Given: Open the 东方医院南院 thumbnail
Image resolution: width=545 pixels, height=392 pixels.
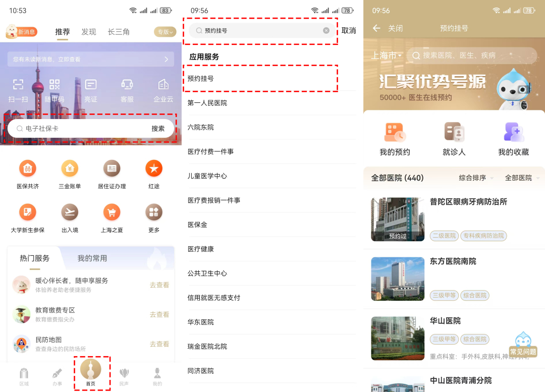Looking at the screenshot, I should tap(398, 278).
